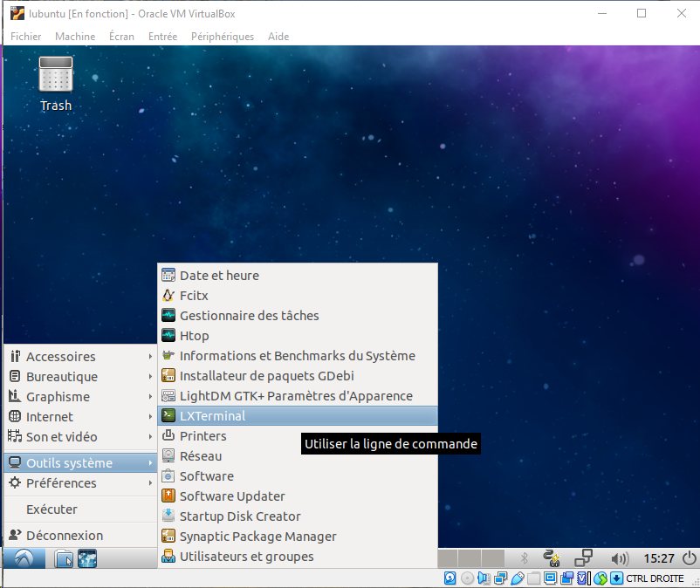Open the file manager from the taskbar
700x588 pixels.
click(64, 558)
